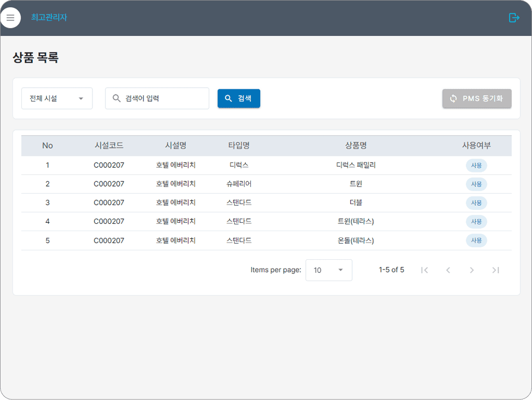Click the 시설명 column header
Screen dimensions: 532x400
pyautogui.click(x=176, y=145)
